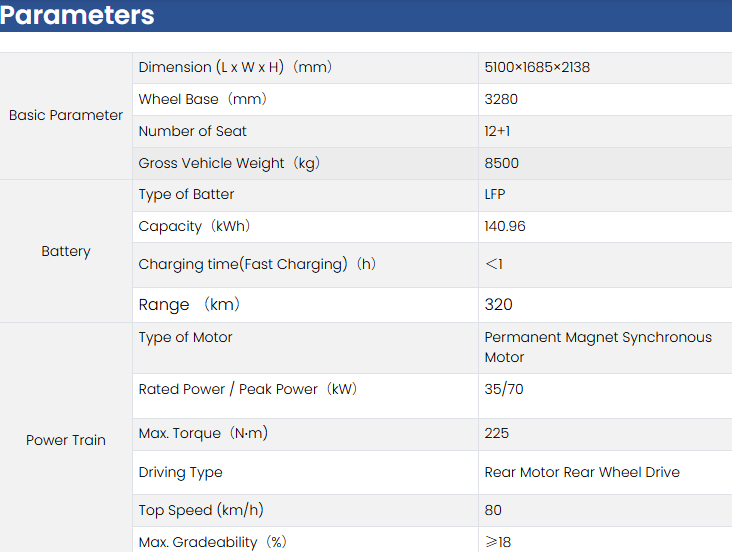
Task: Click the Wheel Base label
Action: point(203,100)
